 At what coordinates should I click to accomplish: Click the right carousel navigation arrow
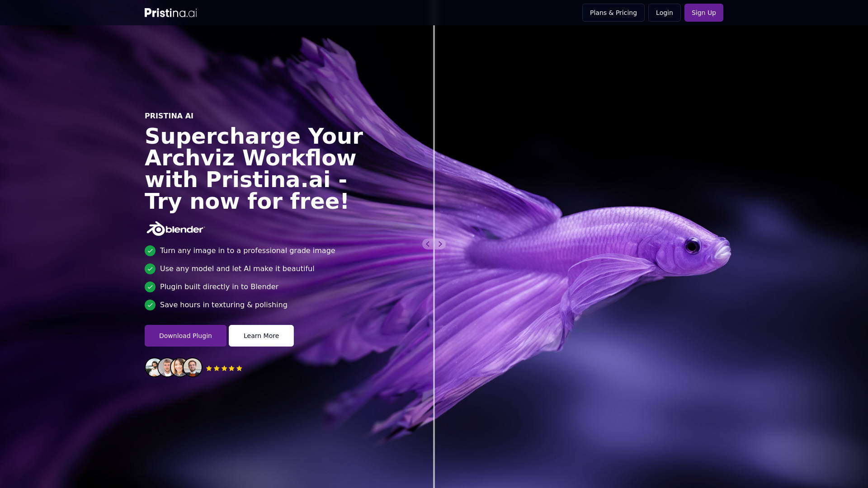click(440, 244)
